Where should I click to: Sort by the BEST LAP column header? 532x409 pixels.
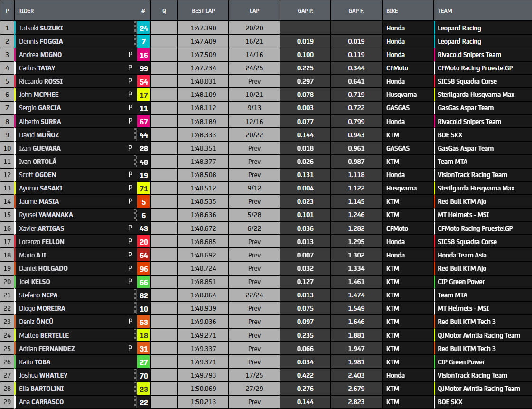203,10
